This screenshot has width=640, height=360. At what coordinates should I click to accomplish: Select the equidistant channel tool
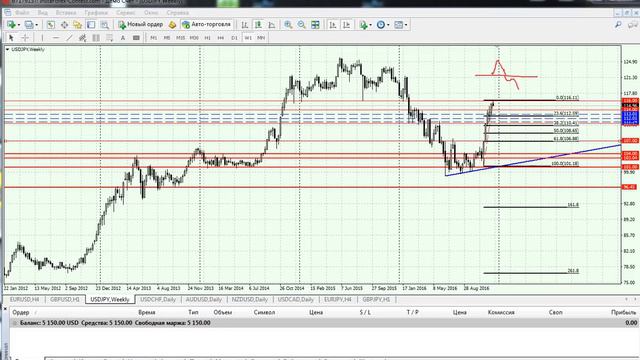coord(82,38)
